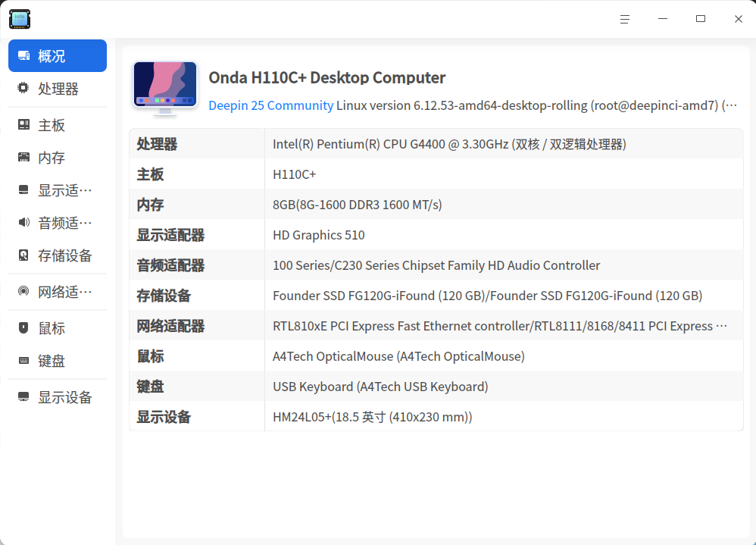The height and width of the screenshot is (545, 756).
Task: Click the 网络适配器 network icon in sidebar
Action: [x=23, y=291]
